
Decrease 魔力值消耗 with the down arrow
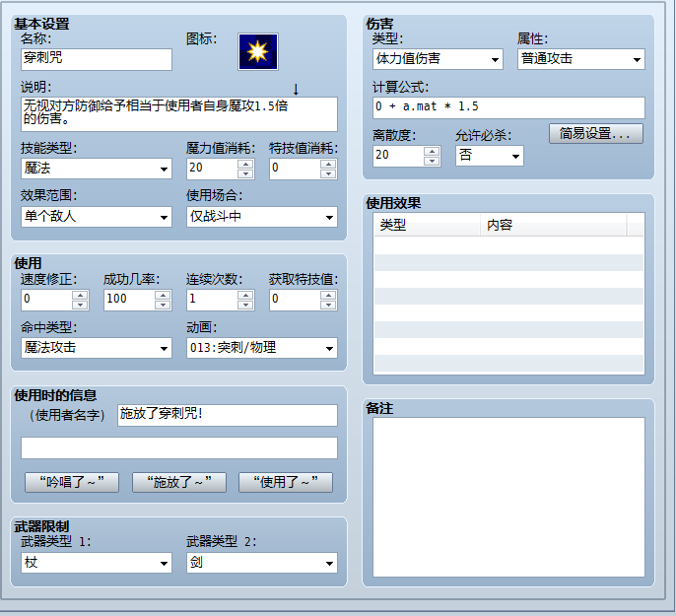point(245,173)
